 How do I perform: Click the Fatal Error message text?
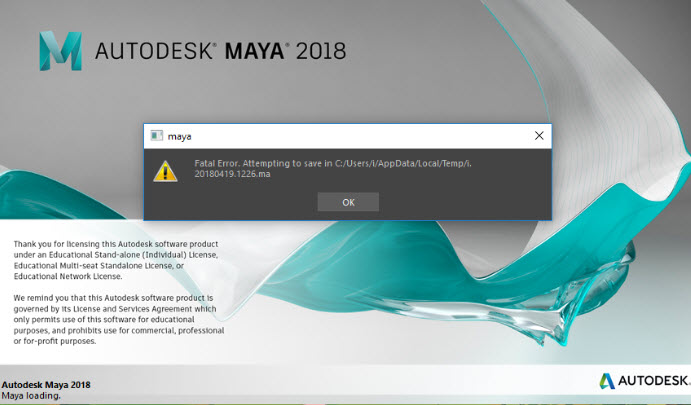coord(333,168)
